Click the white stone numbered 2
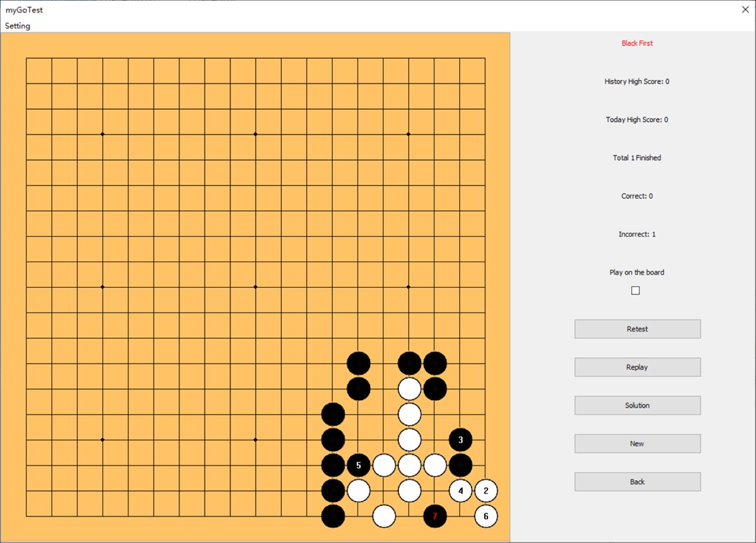The height and width of the screenshot is (543, 756). pos(486,491)
